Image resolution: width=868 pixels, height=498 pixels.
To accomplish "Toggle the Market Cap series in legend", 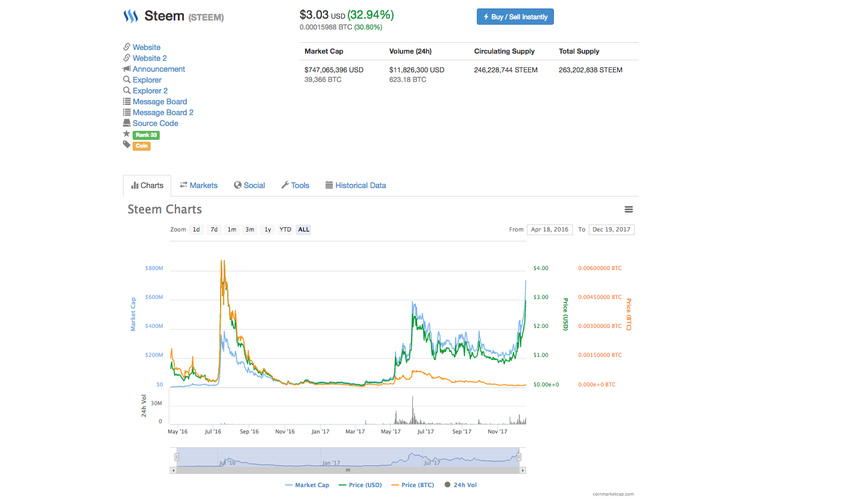I will [x=307, y=485].
